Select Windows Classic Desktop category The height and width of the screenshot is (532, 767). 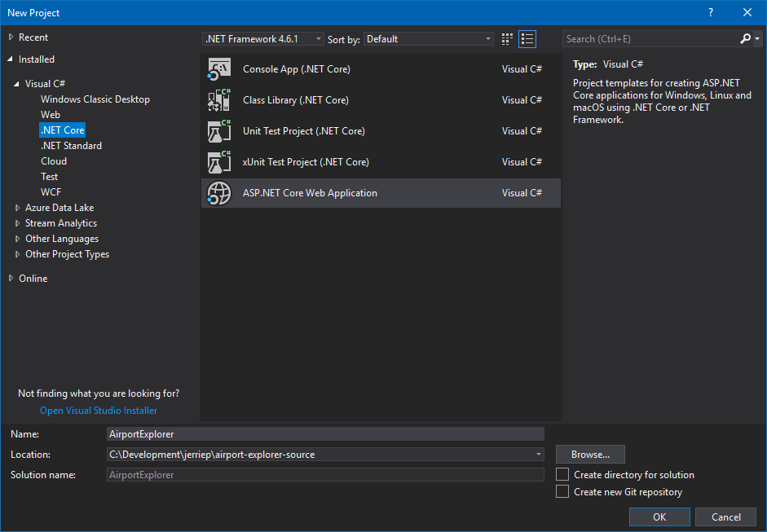tap(95, 99)
